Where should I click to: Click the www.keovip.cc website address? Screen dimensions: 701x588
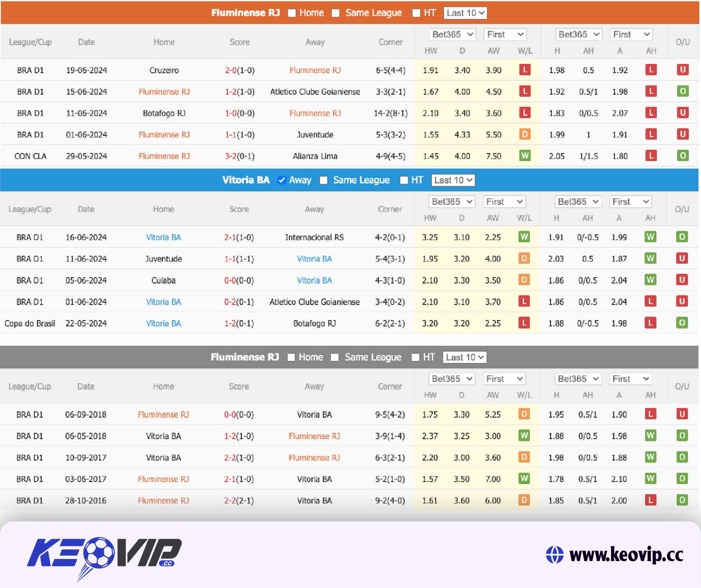[x=626, y=554]
